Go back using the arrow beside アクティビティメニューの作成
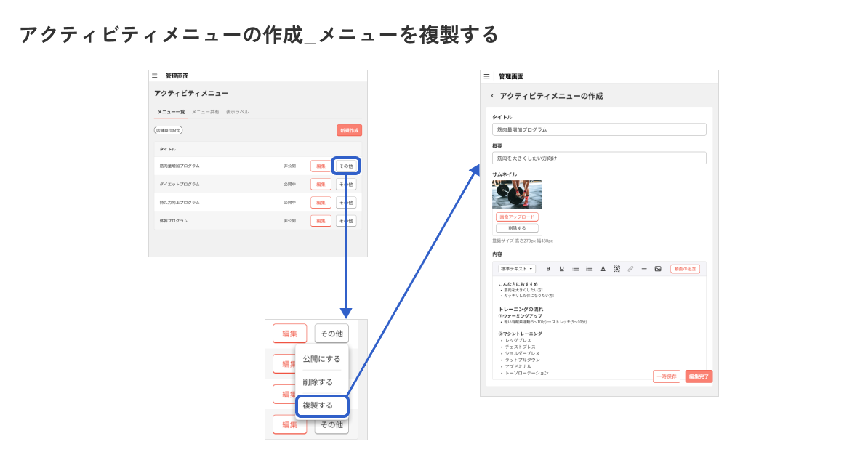The width and height of the screenshot is (868, 452). coord(492,96)
